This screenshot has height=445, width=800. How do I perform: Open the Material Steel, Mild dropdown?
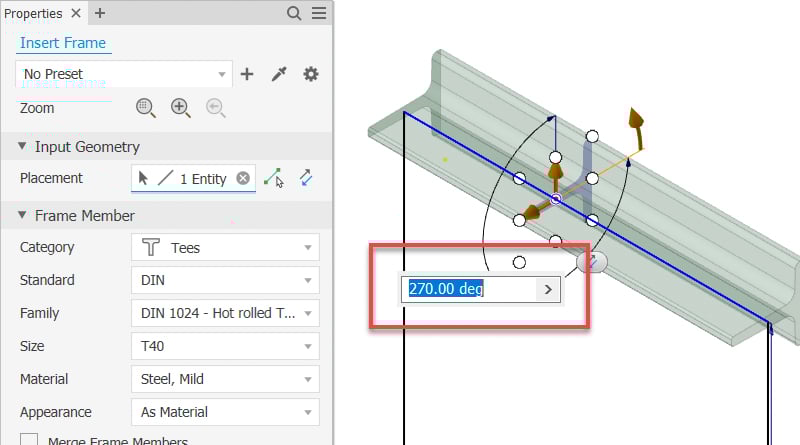225,379
